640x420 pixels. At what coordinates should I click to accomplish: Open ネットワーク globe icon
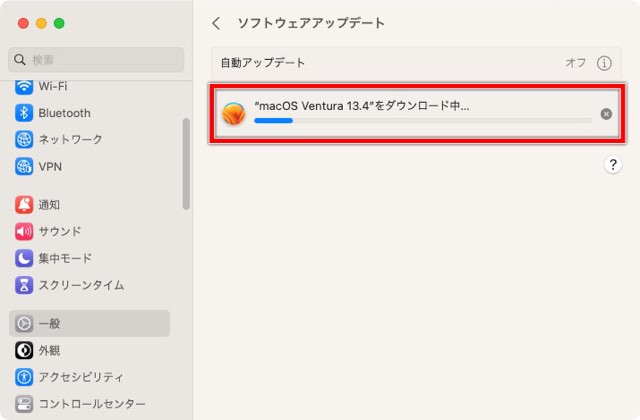(x=24, y=140)
